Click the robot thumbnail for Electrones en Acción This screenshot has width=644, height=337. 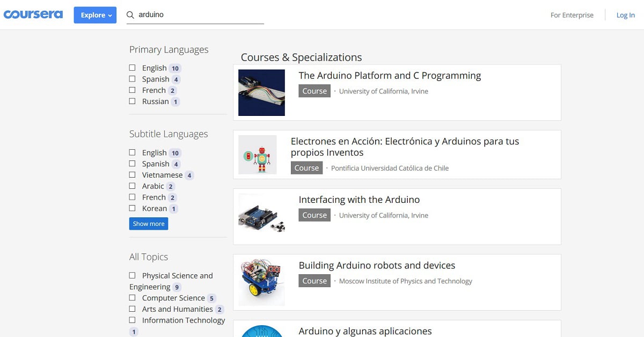point(258,155)
